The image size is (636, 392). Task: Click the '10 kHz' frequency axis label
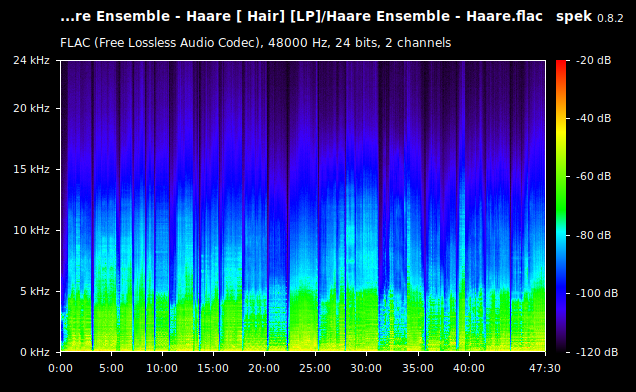pyautogui.click(x=31, y=230)
